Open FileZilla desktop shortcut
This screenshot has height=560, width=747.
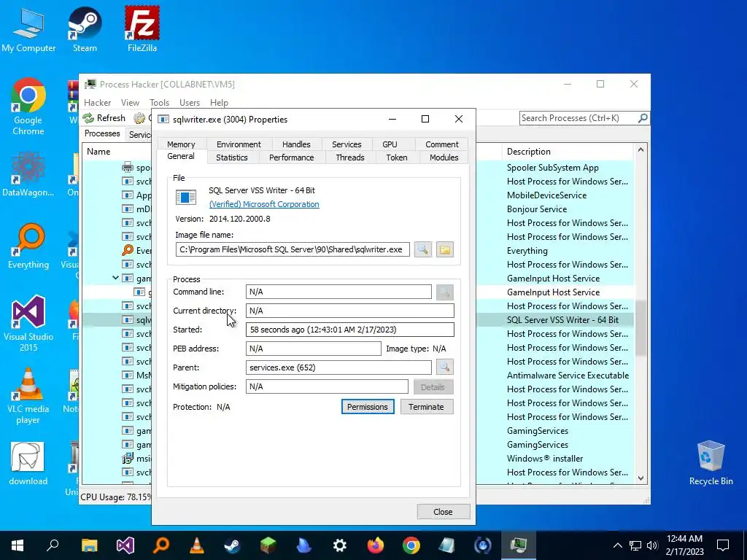[x=142, y=28]
